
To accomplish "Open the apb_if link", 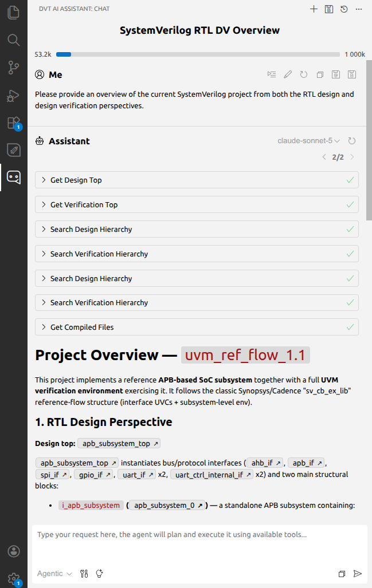I will (306, 463).
